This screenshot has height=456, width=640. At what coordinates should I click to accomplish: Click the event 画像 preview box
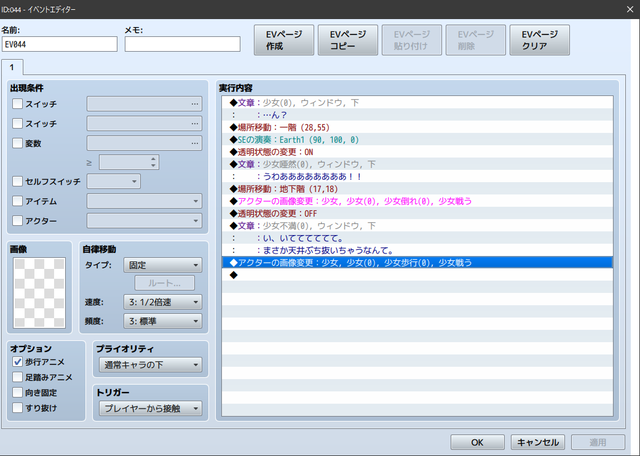tap(39, 293)
